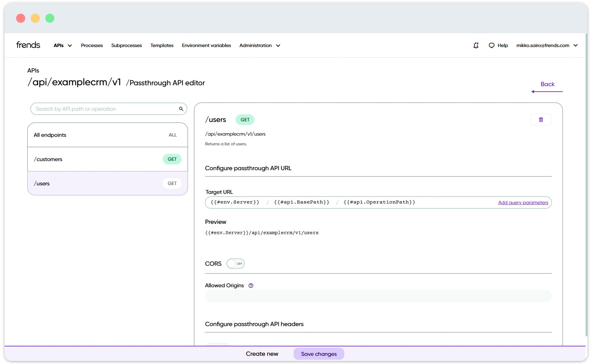This screenshot has height=364, width=592.
Task: Select All endpoints list item
Action: click(x=107, y=135)
